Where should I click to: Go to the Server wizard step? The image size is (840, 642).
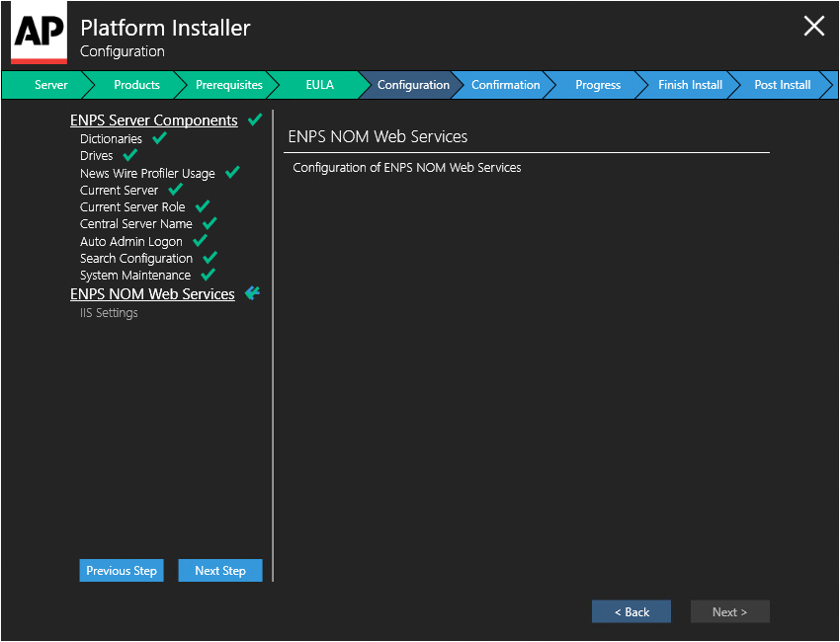pos(50,85)
